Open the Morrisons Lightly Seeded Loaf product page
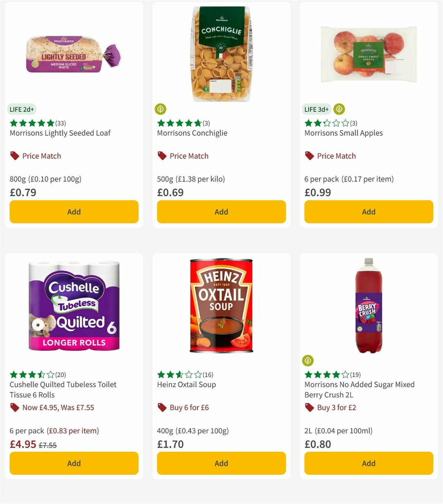This screenshot has width=443, height=504. [60, 133]
